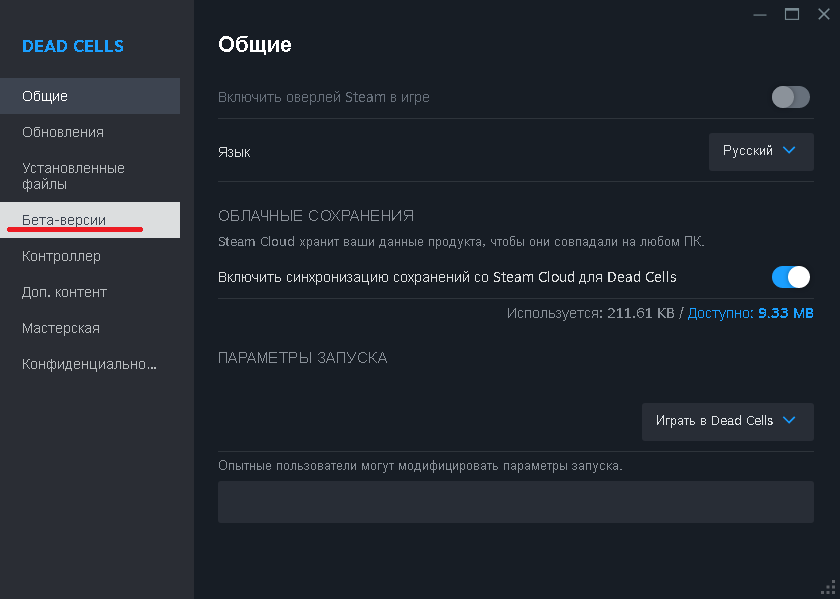Click the DEAD CELLS title
Image resolution: width=840 pixels, height=599 pixels.
(x=73, y=46)
